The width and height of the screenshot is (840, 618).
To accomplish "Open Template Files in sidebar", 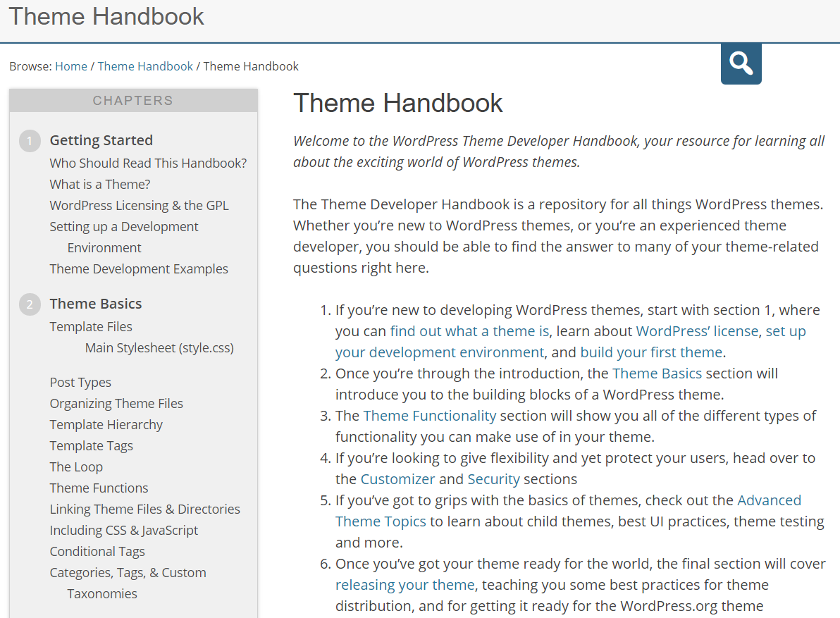I will click(x=91, y=327).
